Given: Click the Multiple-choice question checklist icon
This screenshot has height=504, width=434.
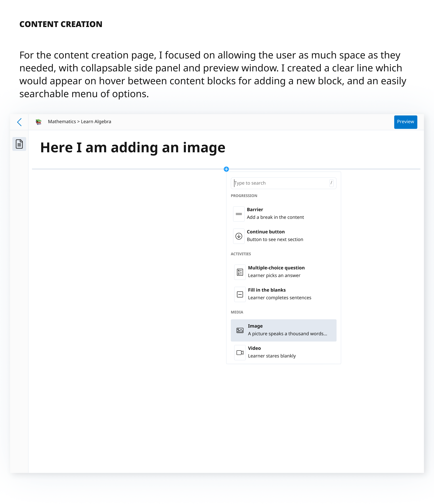Looking at the screenshot, I should [x=240, y=272].
